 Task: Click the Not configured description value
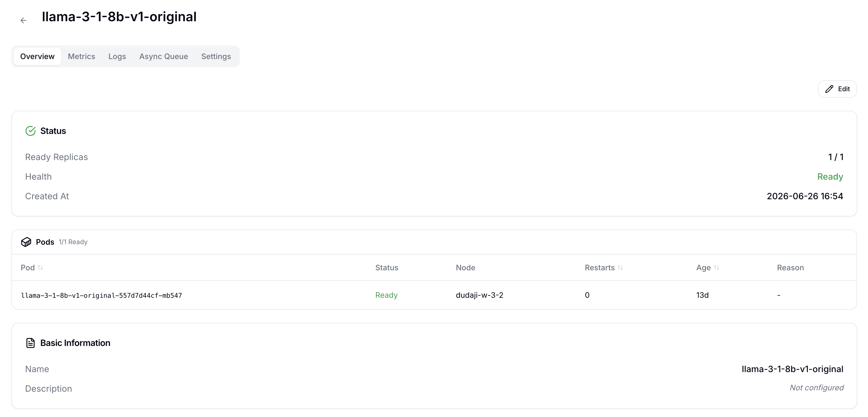pos(817,388)
